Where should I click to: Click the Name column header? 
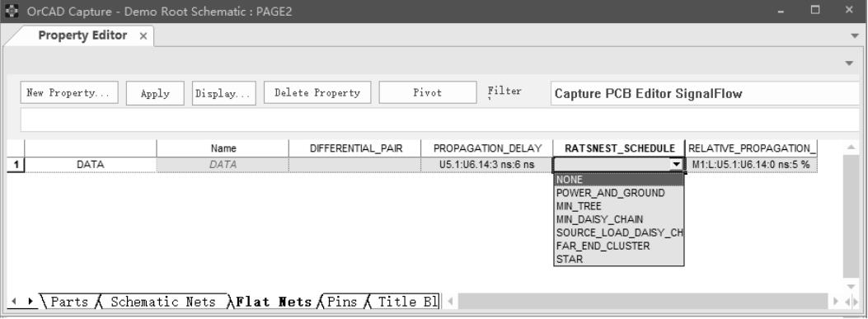click(223, 148)
